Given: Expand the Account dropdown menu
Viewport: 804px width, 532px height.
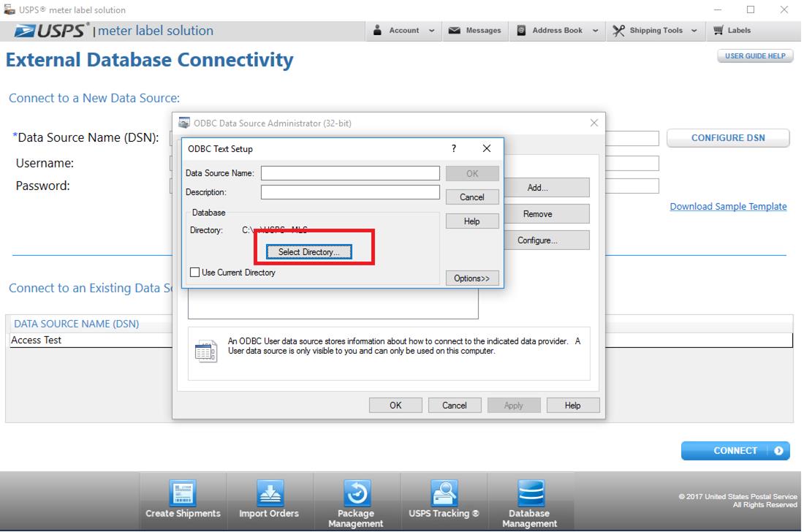Looking at the screenshot, I should pos(431,31).
